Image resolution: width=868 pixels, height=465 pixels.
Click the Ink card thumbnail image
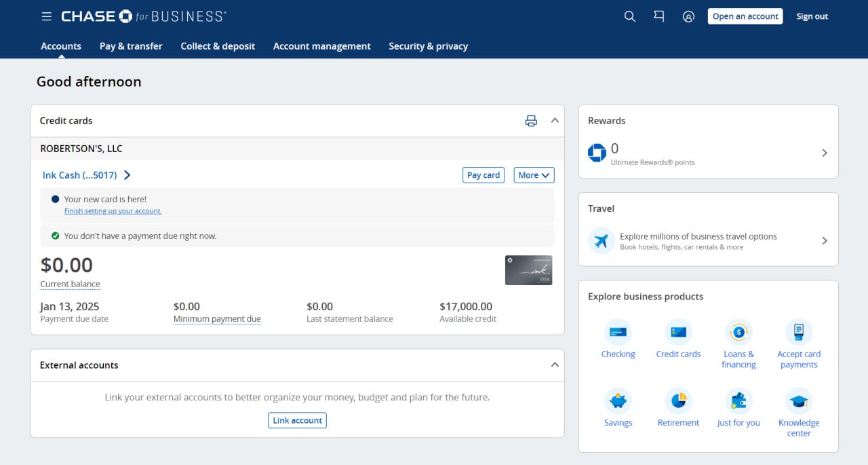pos(528,270)
